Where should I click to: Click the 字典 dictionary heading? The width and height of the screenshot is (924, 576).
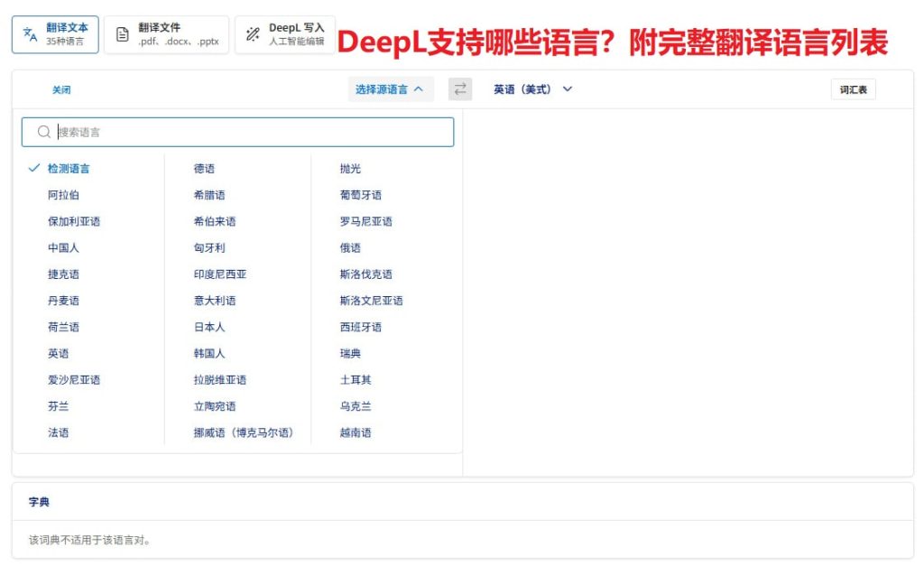point(39,502)
